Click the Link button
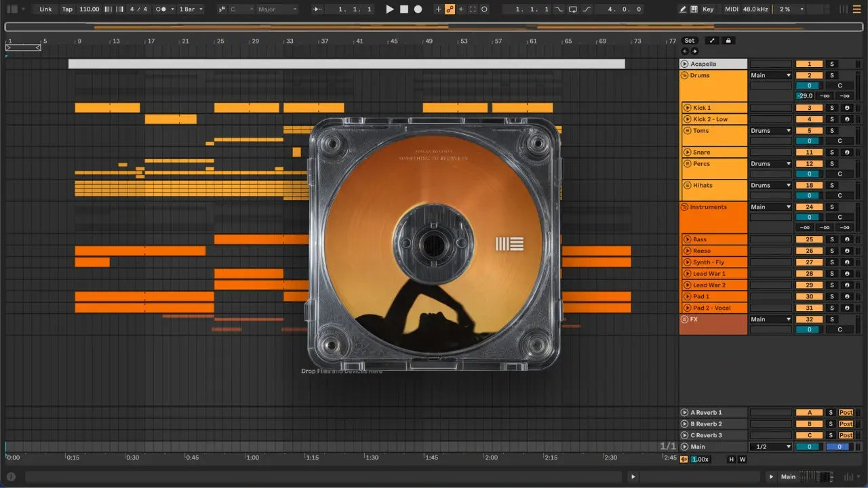The height and width of the screenshot is (488, 868). click(45, 9)
